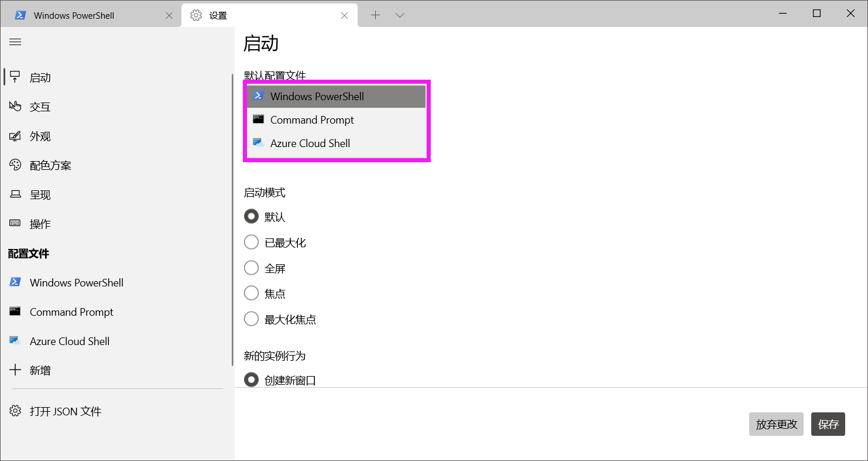Image resolution: width=868 pixels, height=461 pixels.
Task: Open the JSON file via 打开 JSON 文件
Action: point(117,411)
